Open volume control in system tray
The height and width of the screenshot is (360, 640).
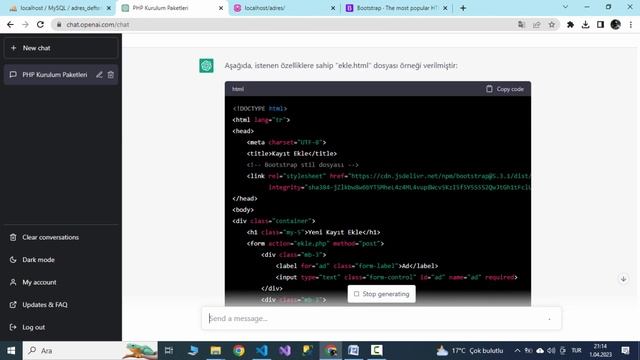pyautogui.click(x=551, y=351)
